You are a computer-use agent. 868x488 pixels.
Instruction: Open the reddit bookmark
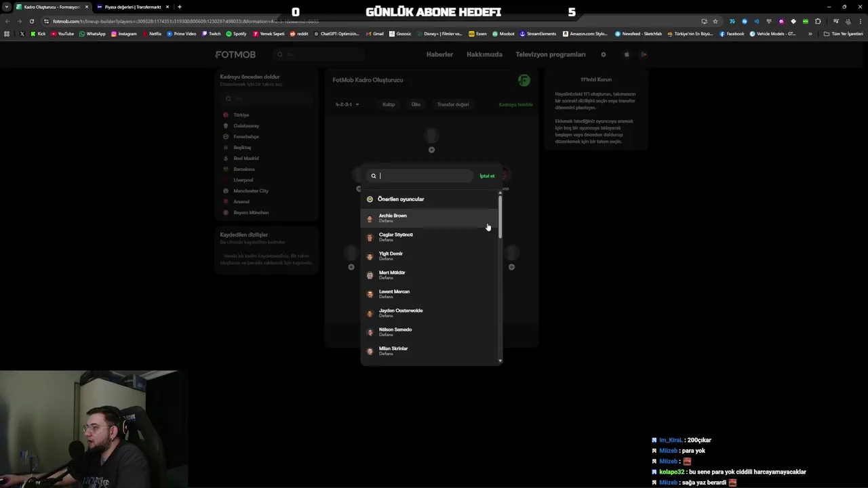point(299,33)
